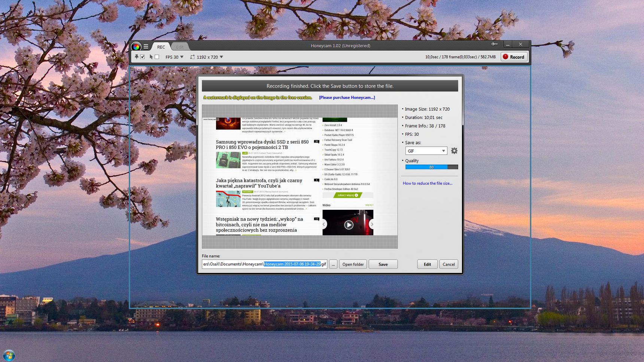The width and height of the screenshot is (644, 362).
Task: Click '10,0sec / 178 frame' status text
Action: (x=460, y=57)
